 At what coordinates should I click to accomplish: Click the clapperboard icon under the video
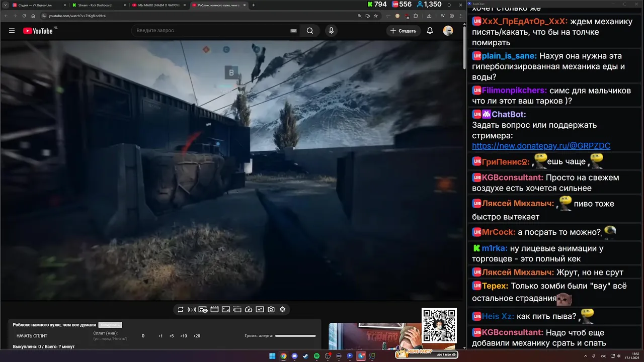pos(214,310)
